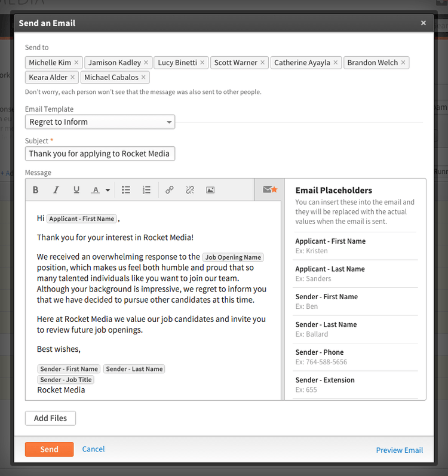This screenshot has height=476, width=448.
Task: Select Applicant - First Name tag in greeting
Action: (82, 219)
